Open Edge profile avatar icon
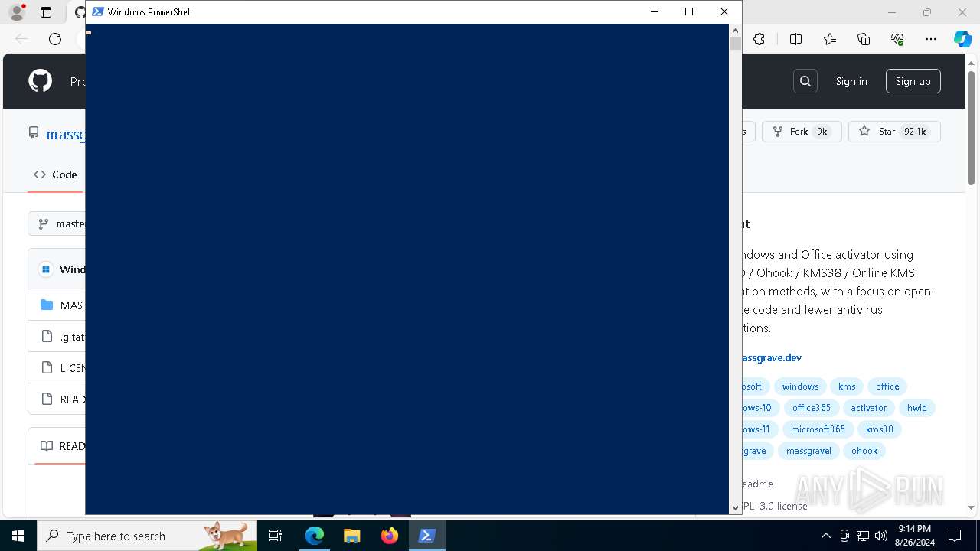 point(17,12)
